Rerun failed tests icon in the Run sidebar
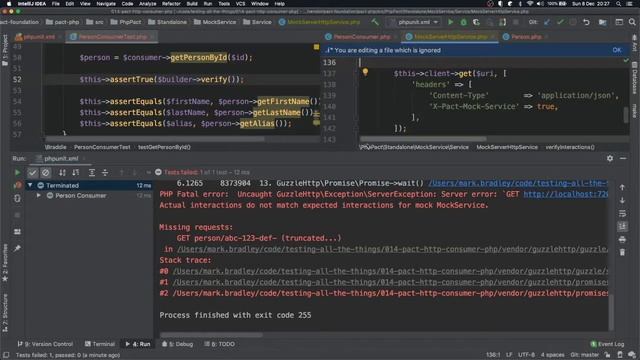This screenshot has width=640, height=360. (17, 185)
